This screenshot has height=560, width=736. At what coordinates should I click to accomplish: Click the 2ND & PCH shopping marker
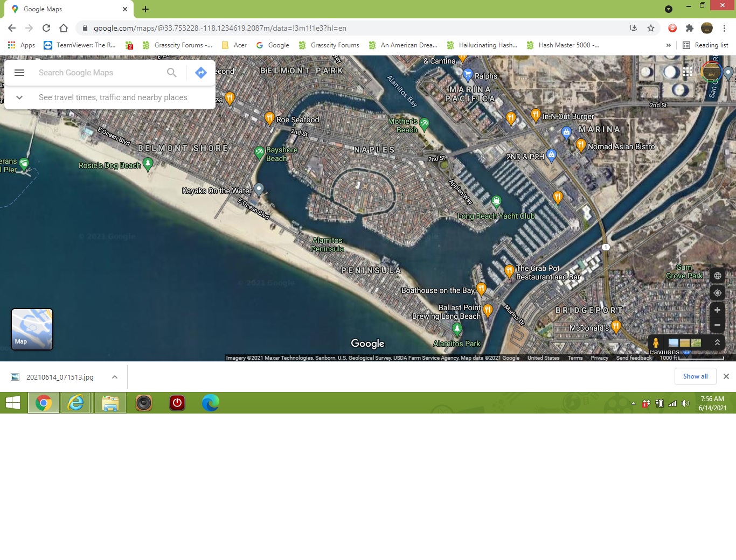click(x=551, y=155)
